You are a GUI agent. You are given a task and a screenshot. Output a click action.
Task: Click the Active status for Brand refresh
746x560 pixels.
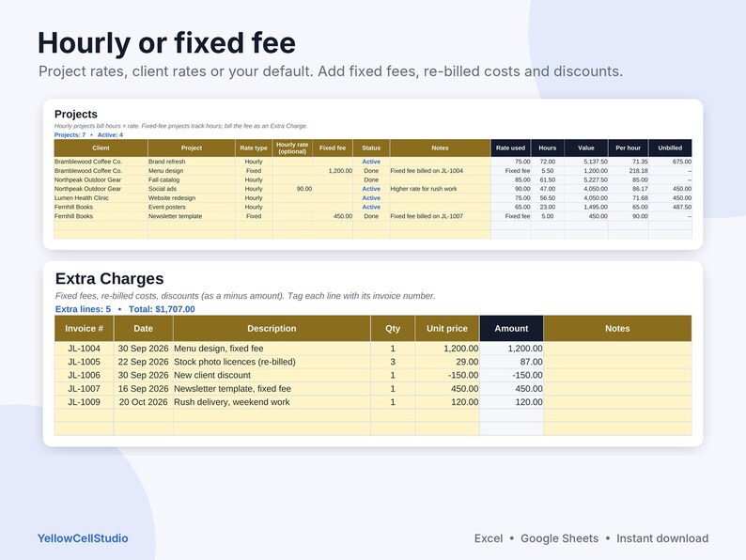(x=371, y=162)
